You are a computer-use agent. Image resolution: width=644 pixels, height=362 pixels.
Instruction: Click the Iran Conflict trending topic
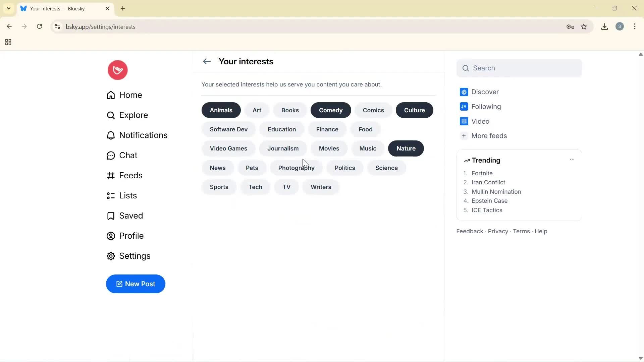point(488,182)
